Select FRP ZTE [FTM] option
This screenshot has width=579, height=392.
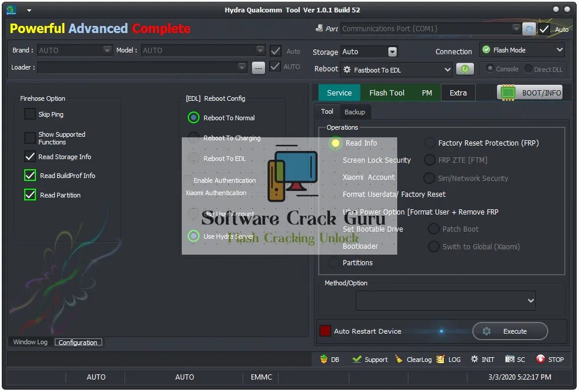(x=429, y=160)
